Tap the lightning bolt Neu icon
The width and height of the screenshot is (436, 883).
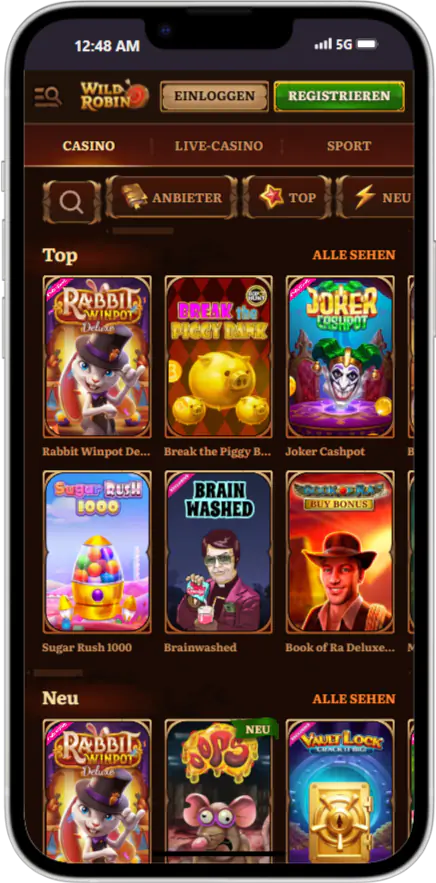click(364, 198)
